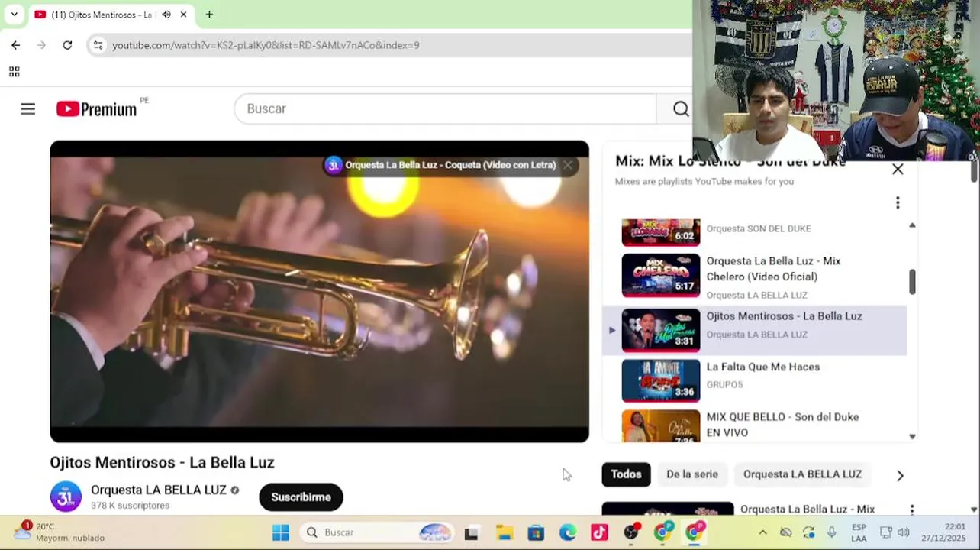The height and width of the screenshot is (550, 980).
Task: Click the microphone icon in system tray
Action: [831, 532]
